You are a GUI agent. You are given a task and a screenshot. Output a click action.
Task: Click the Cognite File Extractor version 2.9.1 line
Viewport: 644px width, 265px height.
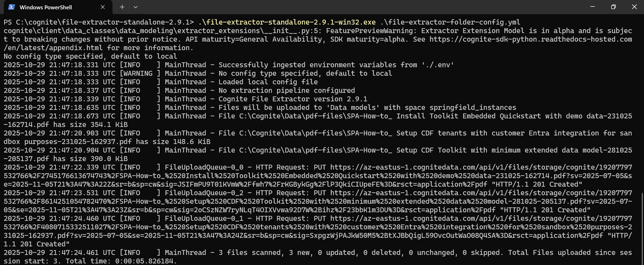pyautogui.click(x=185, y=99)
